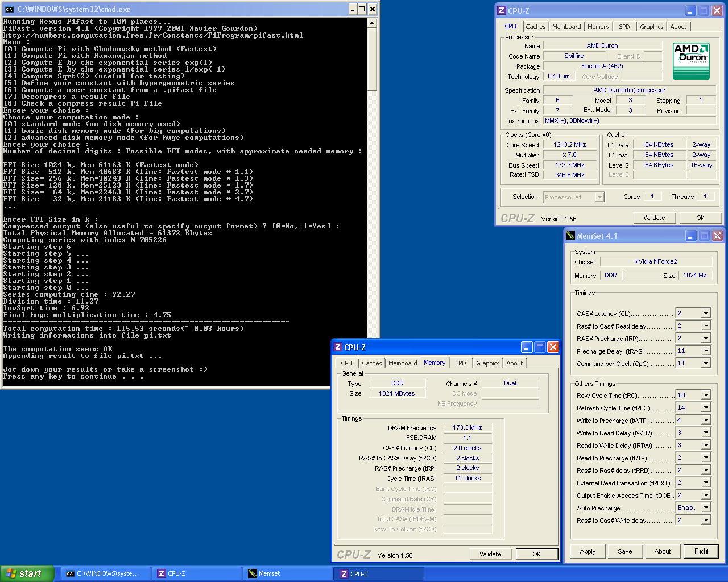This screenshot has width=728, height=582.
Task: Open SPD tab in Memory CPU-Z window
Action: 461,363
